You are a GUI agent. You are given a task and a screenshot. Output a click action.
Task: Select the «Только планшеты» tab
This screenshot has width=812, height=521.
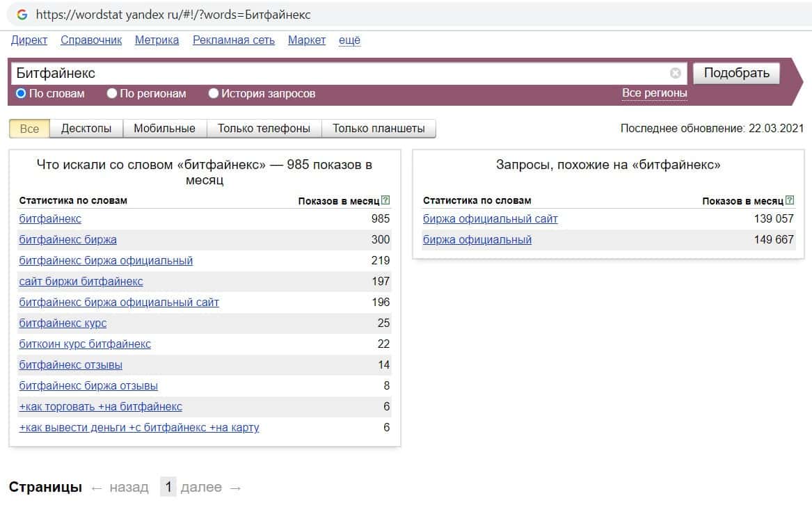point(379,129)
